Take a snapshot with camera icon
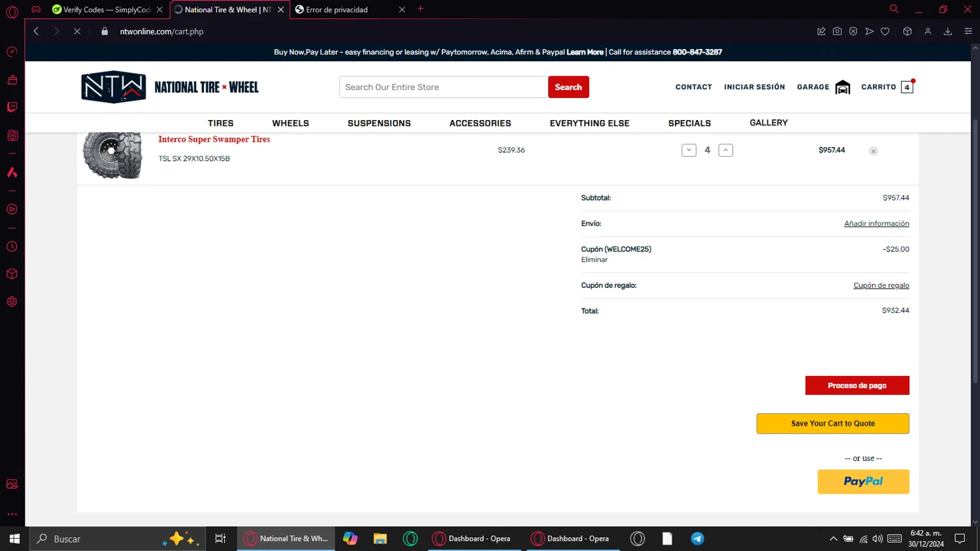The width and height of the screenshot is (980, 551). (837, 31)
